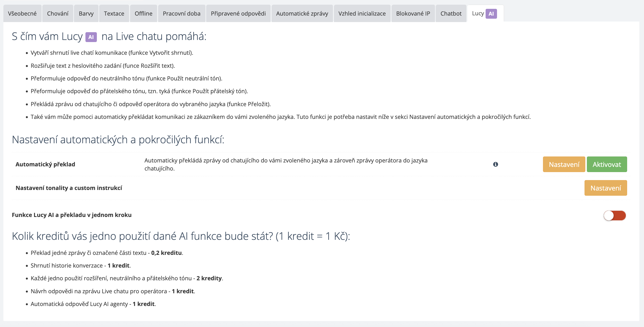Click the Nastavení tonality a custom instrukcí label

point(69,188)
